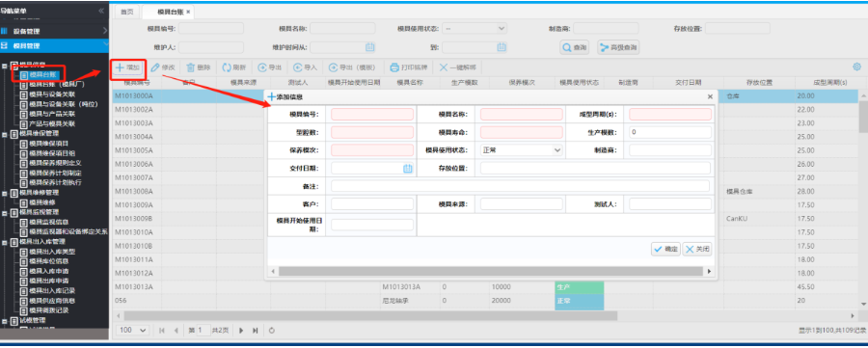
Task: Open the grid settings gear icon
Action: coord(856,67)
